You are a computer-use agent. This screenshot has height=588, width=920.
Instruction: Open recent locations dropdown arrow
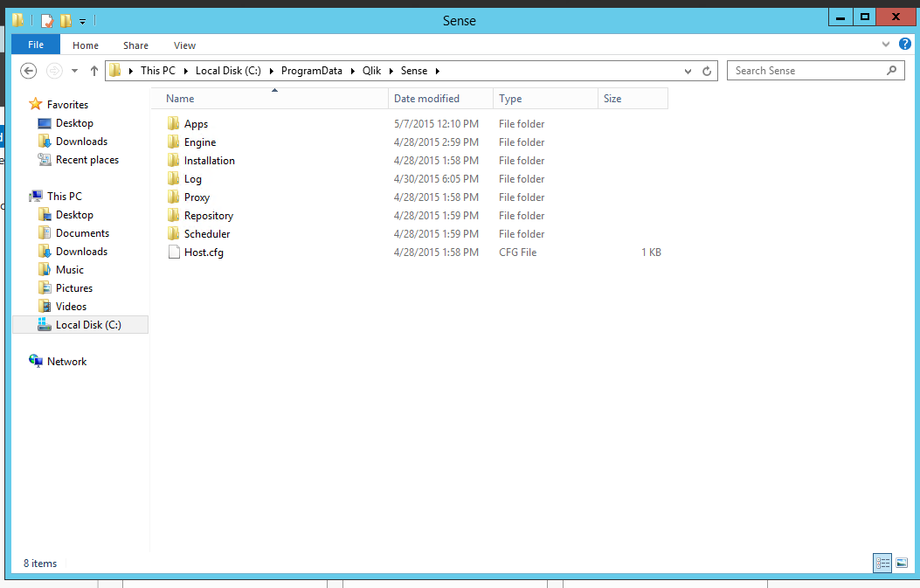(x=74, y=71)
